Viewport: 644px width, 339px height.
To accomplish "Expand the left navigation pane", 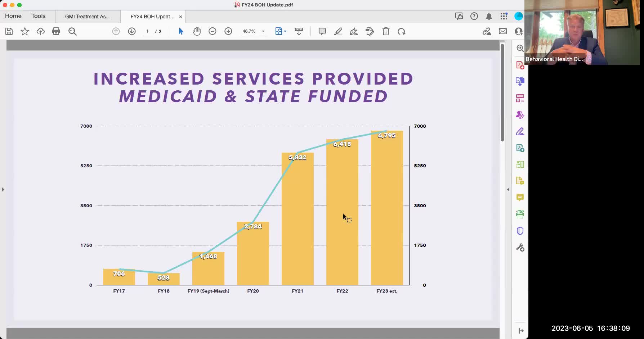I will coord(3,189).
